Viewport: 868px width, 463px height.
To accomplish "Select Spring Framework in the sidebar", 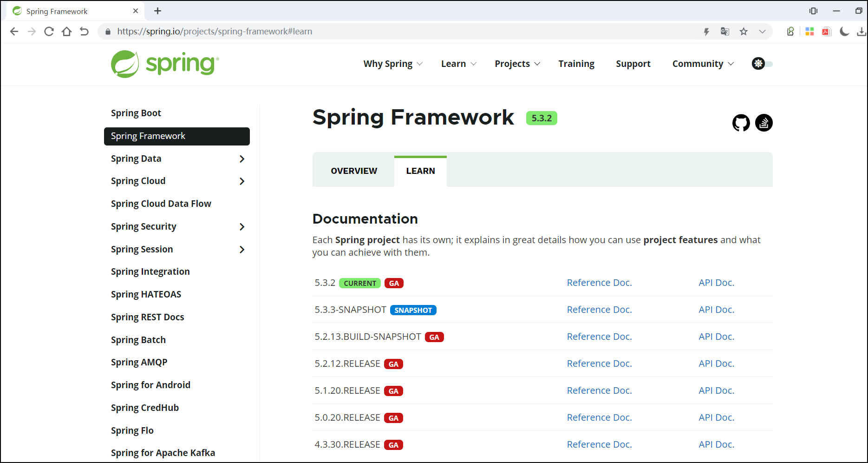I will click(177, 136).
